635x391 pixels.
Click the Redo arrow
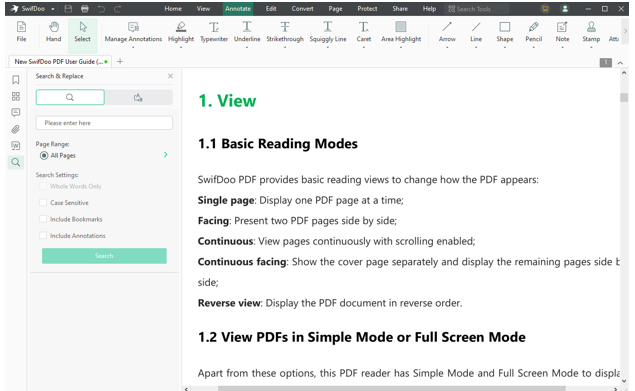(117, 9)
